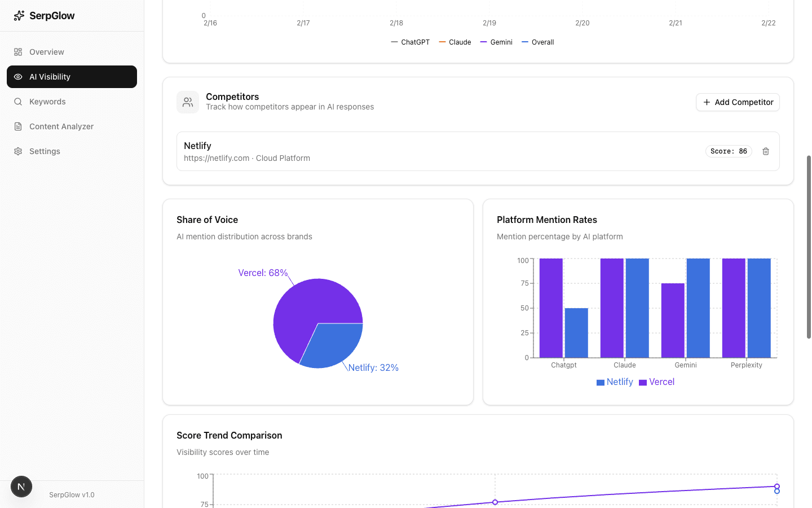The width and height of the screenshot is (812, 508).
Task: Click the Score: 86 badge for Netlify
Action: (x=729, y=151)
